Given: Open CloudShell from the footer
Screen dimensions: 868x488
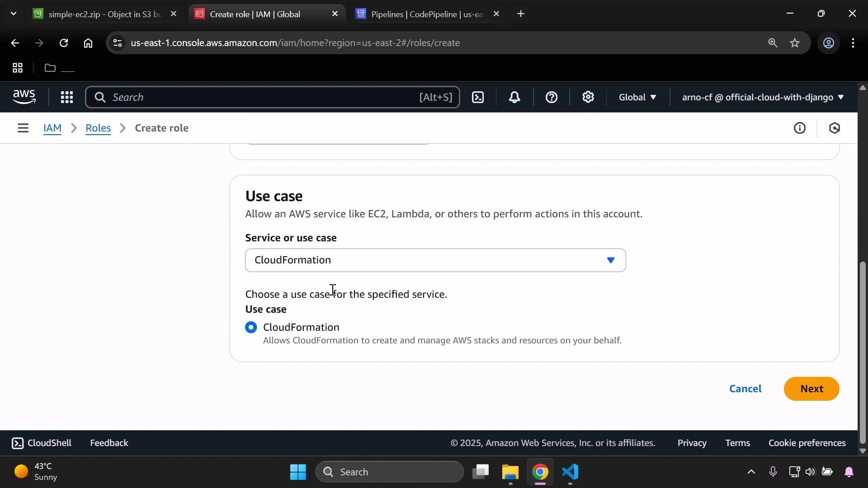Looking at the screenshot, I should tap(41, 443).
